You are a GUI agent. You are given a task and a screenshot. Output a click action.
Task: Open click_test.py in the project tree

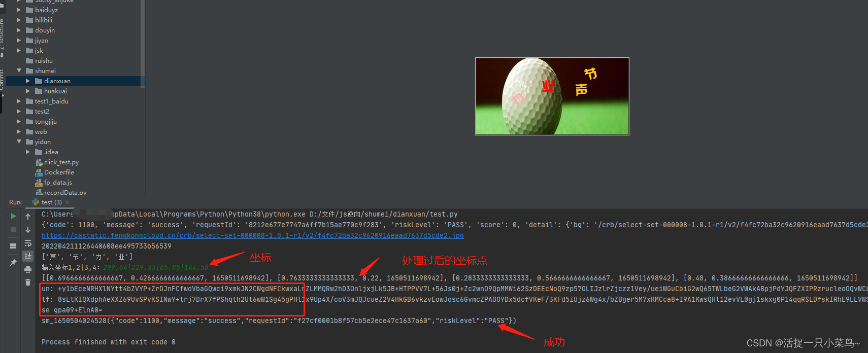pos(61,162)
